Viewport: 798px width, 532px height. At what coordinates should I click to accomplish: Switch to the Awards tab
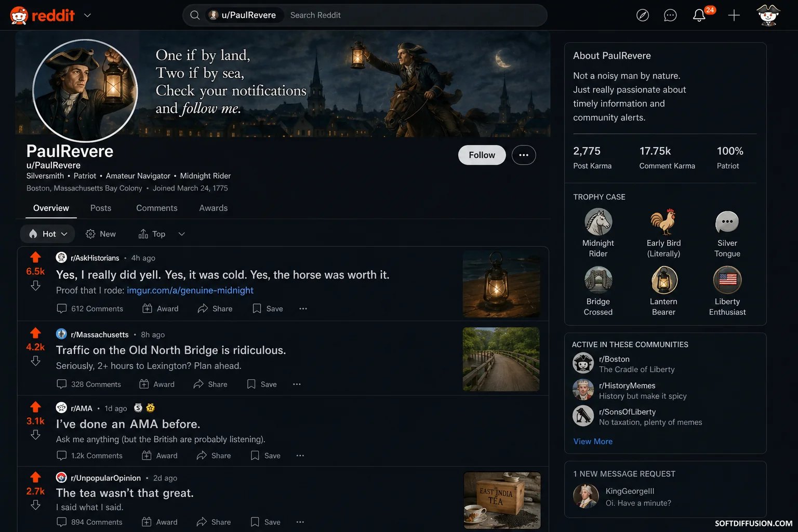tap(213, 208)
